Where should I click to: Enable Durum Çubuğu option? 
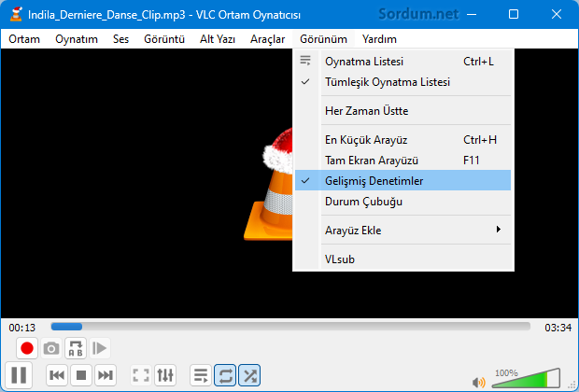click(402, 202)
